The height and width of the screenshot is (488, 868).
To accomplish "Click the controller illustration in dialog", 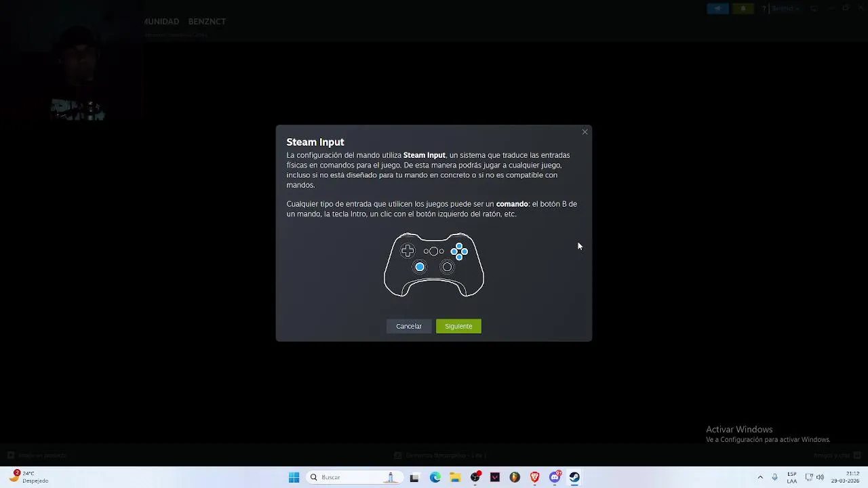I will coord(434,265).
